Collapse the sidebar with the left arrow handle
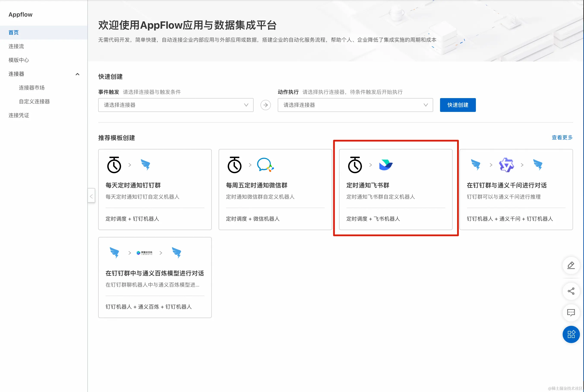 point(91,196)
